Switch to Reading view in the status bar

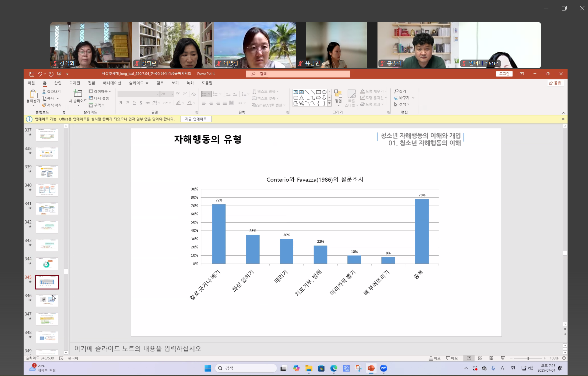pos(492,358)
